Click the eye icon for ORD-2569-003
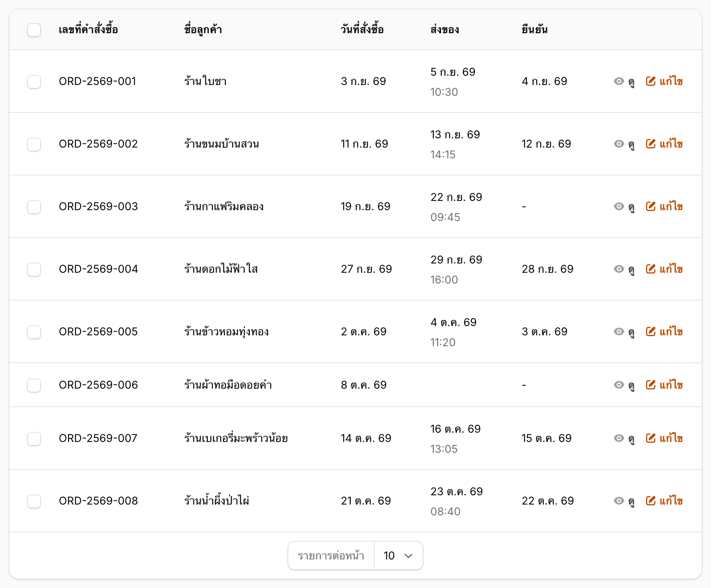The width and height of the screenshot is (711, 588). pyautogui.click(x=619, y=206)
